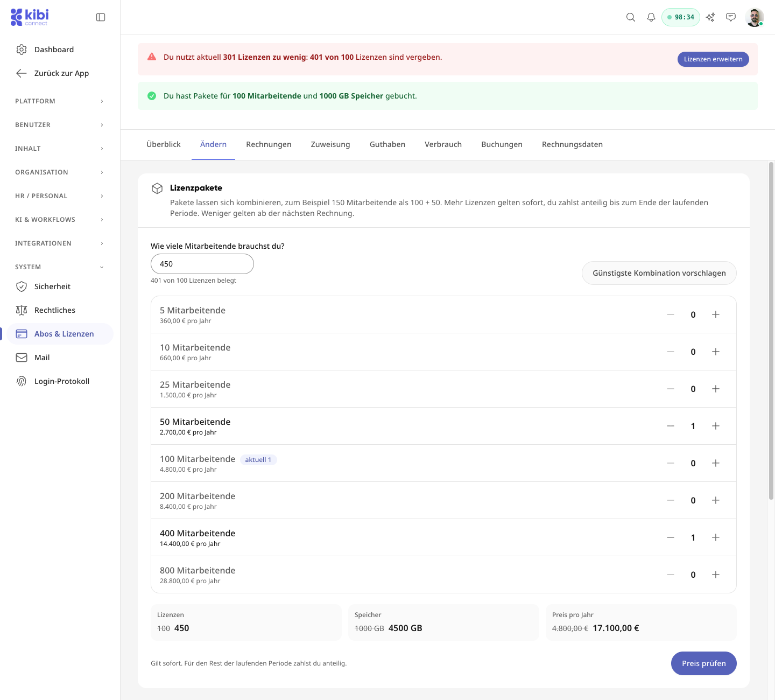
Task: Expand the INTEGRATIONEN section
Action: tap(60, 243)
